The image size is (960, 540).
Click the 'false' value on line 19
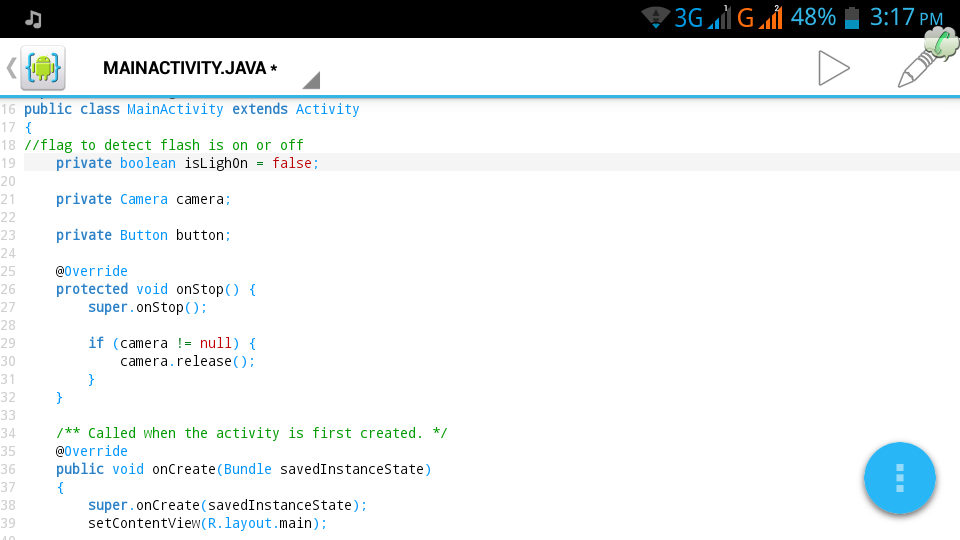292,163
